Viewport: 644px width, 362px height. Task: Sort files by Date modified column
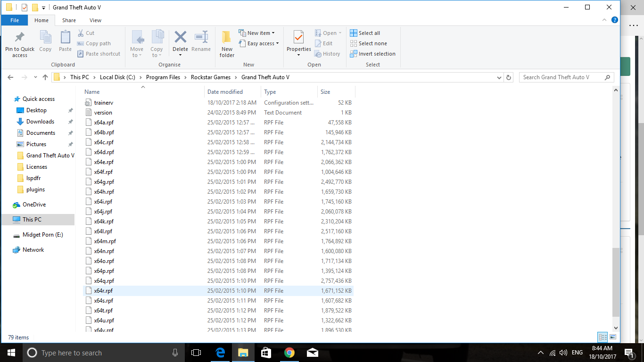225,92
